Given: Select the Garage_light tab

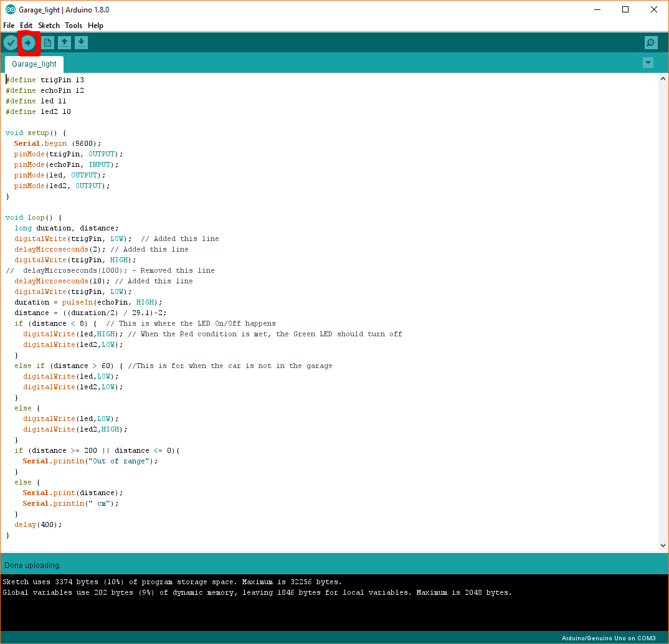Looking at the screenshot, I should tap(34, 64).
